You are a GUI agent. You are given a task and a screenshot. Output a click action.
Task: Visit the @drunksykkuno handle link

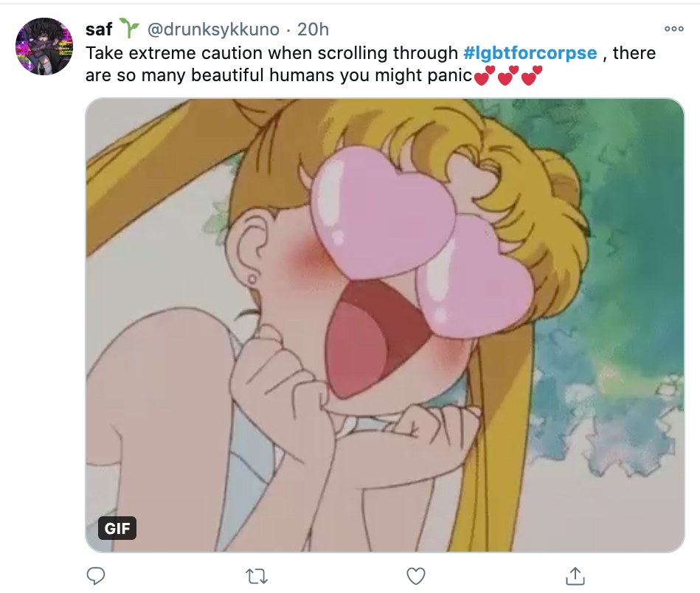point(214,30)
